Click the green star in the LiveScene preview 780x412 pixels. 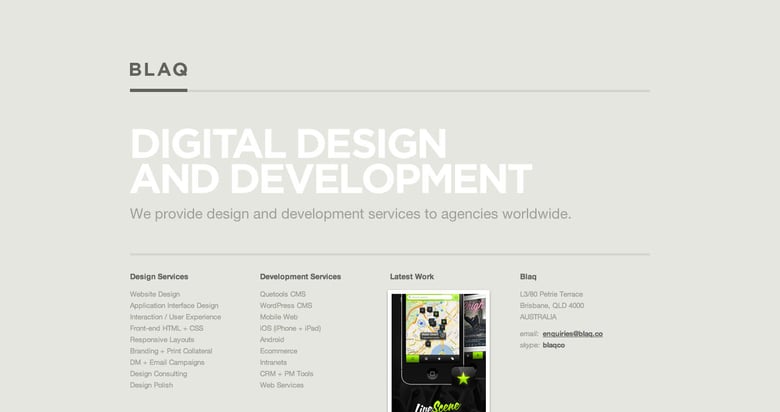coord(463,378)
